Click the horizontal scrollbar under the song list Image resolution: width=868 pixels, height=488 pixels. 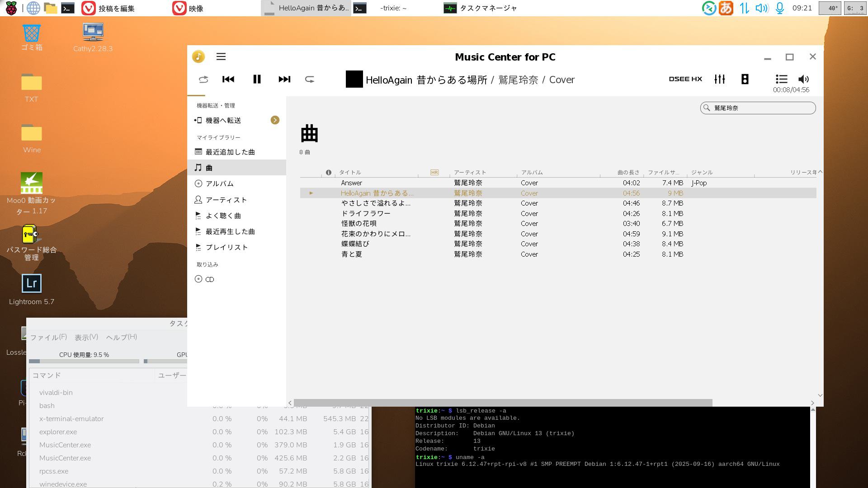(x=503, y=403)
